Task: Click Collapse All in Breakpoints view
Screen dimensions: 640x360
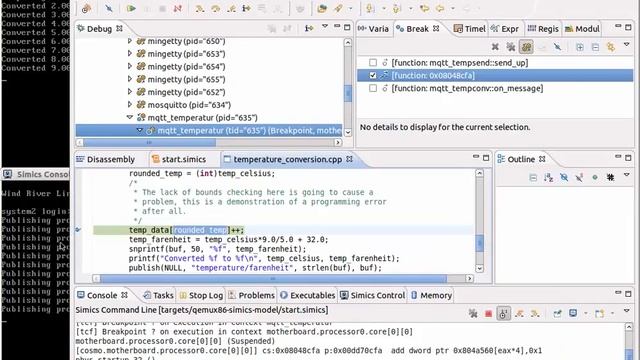Action: (595, 47)
